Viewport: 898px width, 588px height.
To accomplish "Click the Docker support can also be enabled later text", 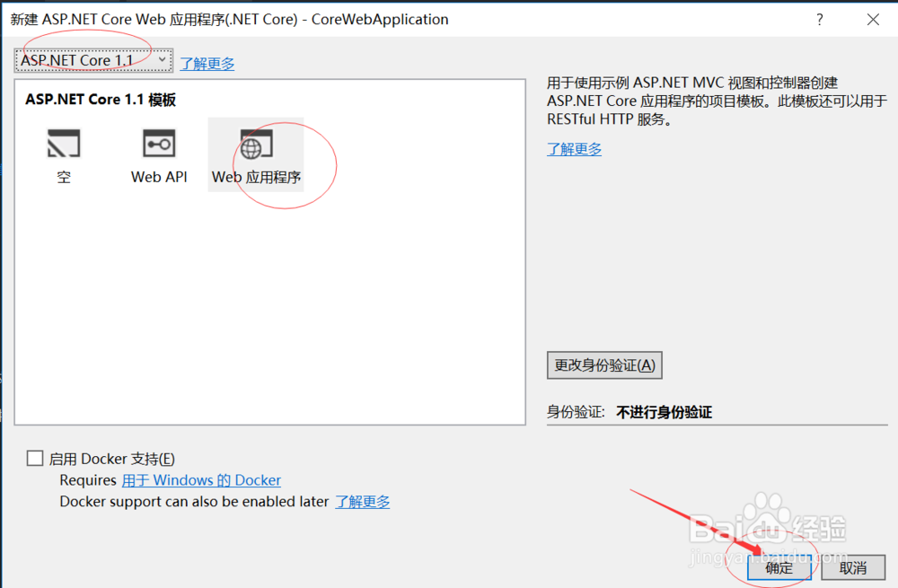I will 194,502.
